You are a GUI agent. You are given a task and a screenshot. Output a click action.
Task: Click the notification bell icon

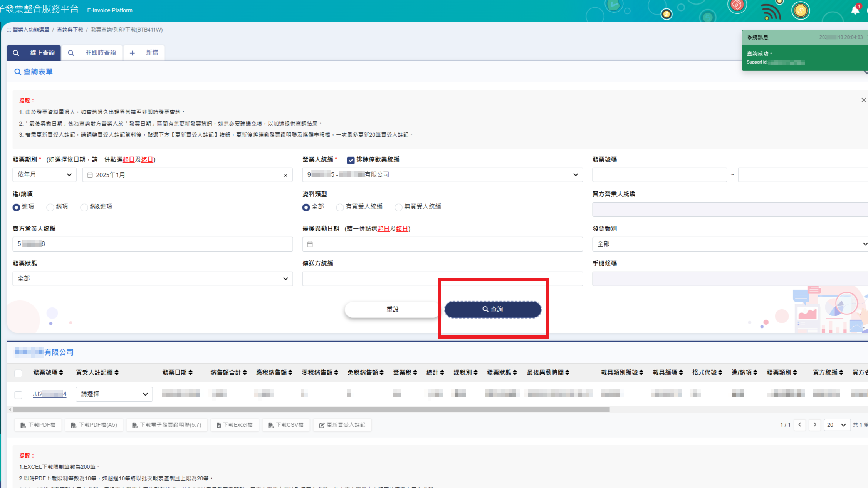click(x=855, y=10)
